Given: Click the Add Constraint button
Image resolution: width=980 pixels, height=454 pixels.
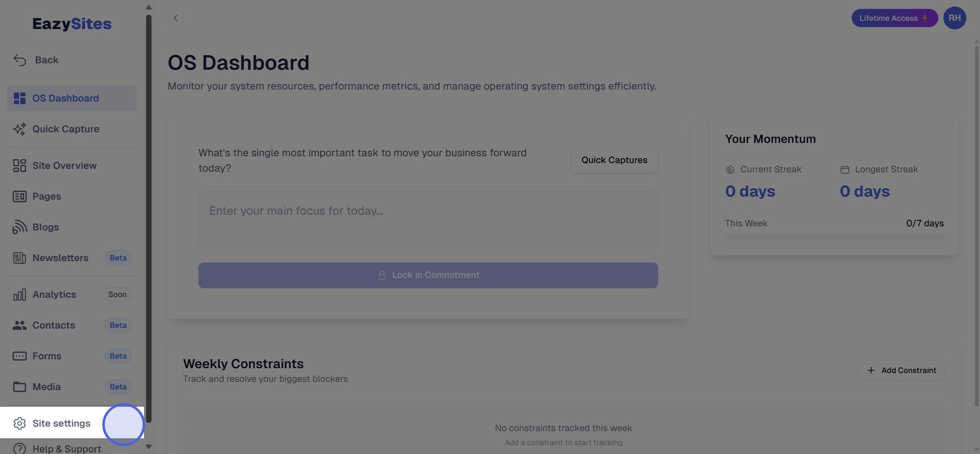Looking at the screenshot, I should pos(901,370).
